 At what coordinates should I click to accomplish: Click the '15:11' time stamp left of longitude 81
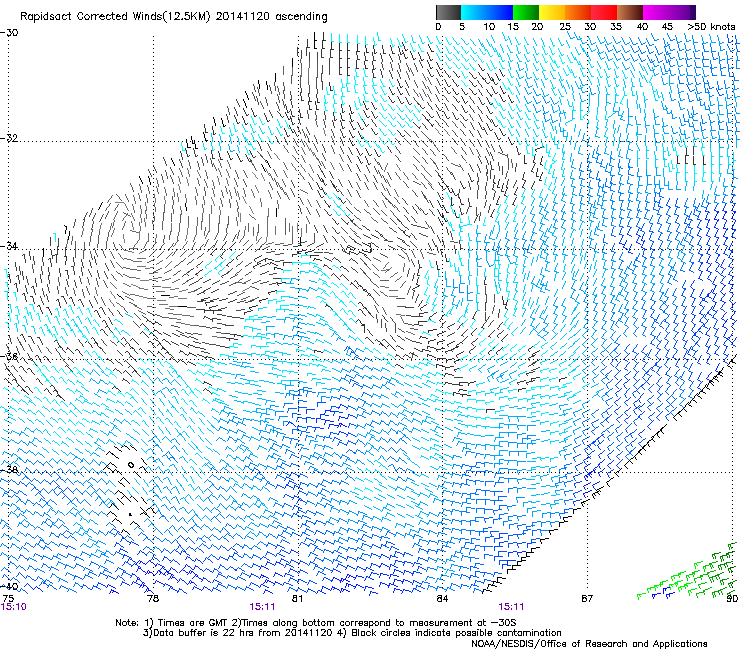pos(262,607)
